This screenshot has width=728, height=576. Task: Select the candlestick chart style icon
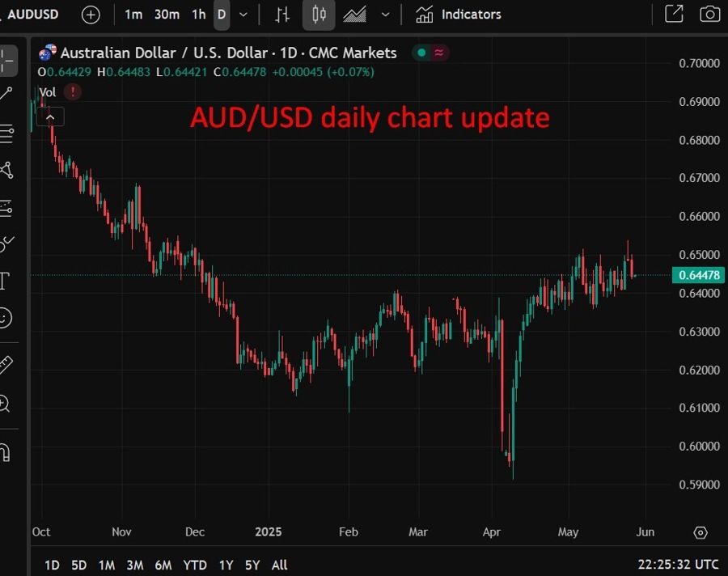(x=319, y=15)
